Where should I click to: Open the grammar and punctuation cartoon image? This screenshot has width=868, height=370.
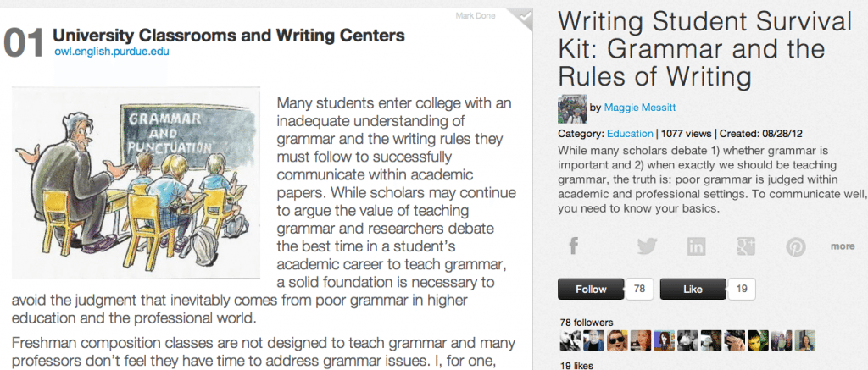click(136, 183)
